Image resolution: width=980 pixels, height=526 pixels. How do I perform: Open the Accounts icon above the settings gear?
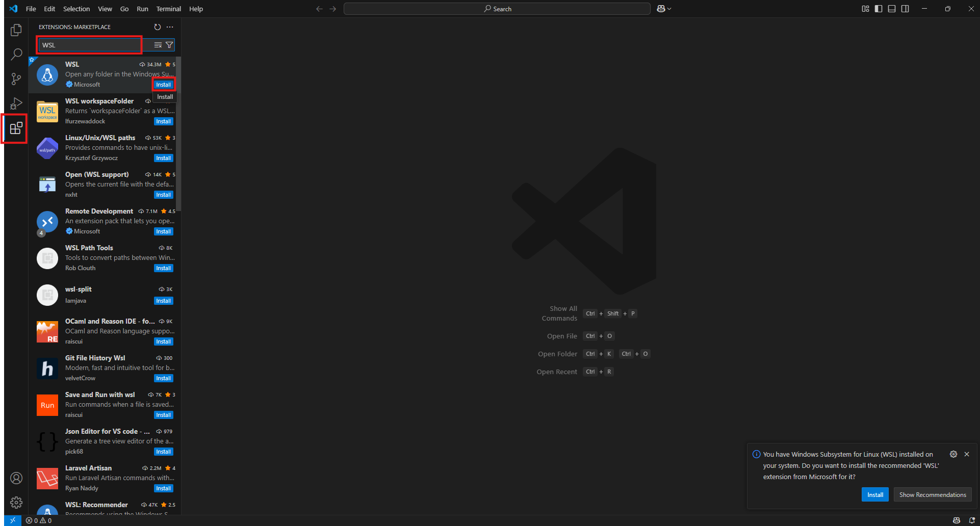point(16,478)
